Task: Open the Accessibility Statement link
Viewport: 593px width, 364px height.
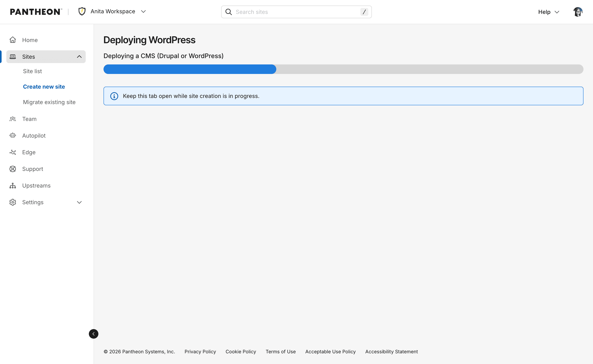Action: (x=391, y=352)
